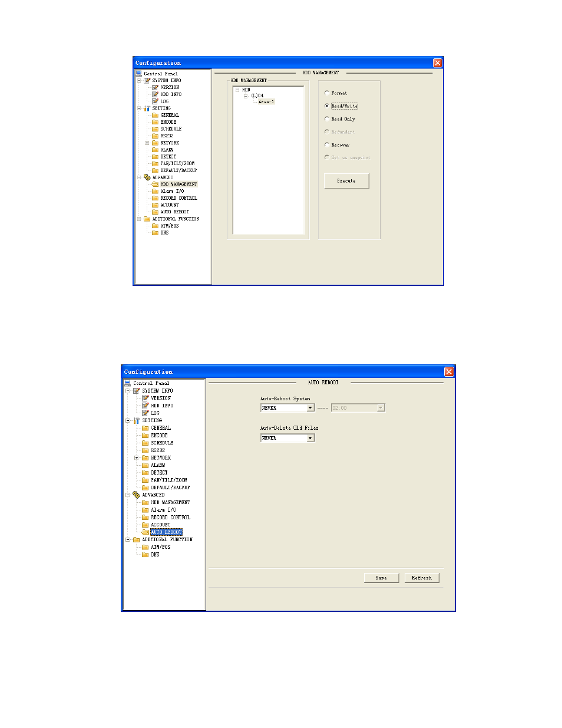Open the 02:00 reboot time dropdown

381,408
